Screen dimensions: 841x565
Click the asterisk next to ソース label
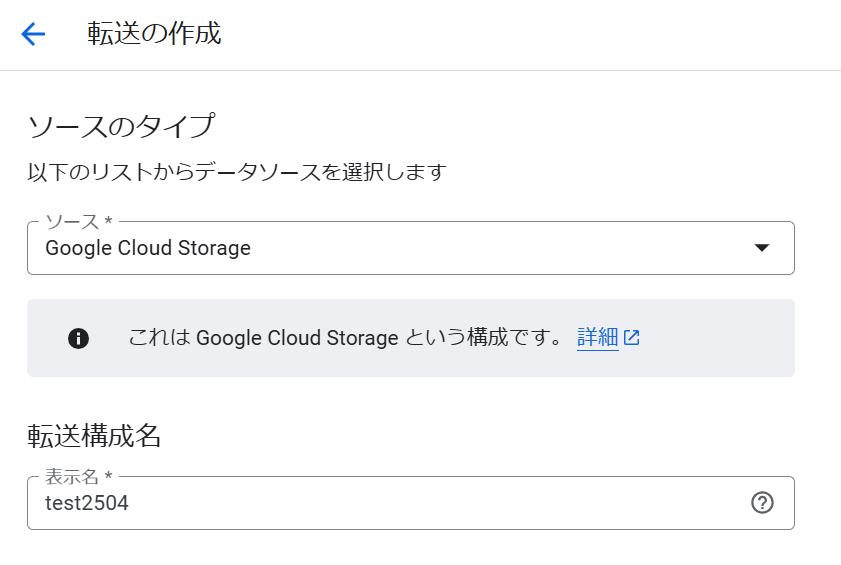click(x=108, y=221)
